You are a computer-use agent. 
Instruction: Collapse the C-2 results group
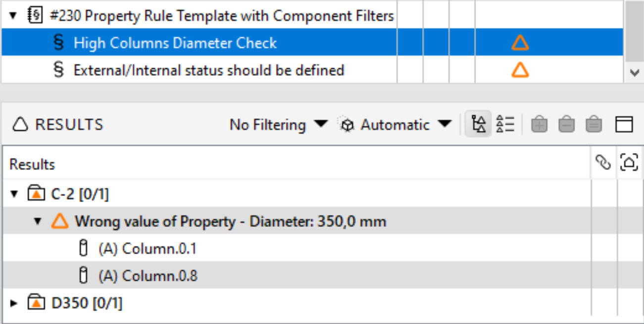tap(13, 194)
